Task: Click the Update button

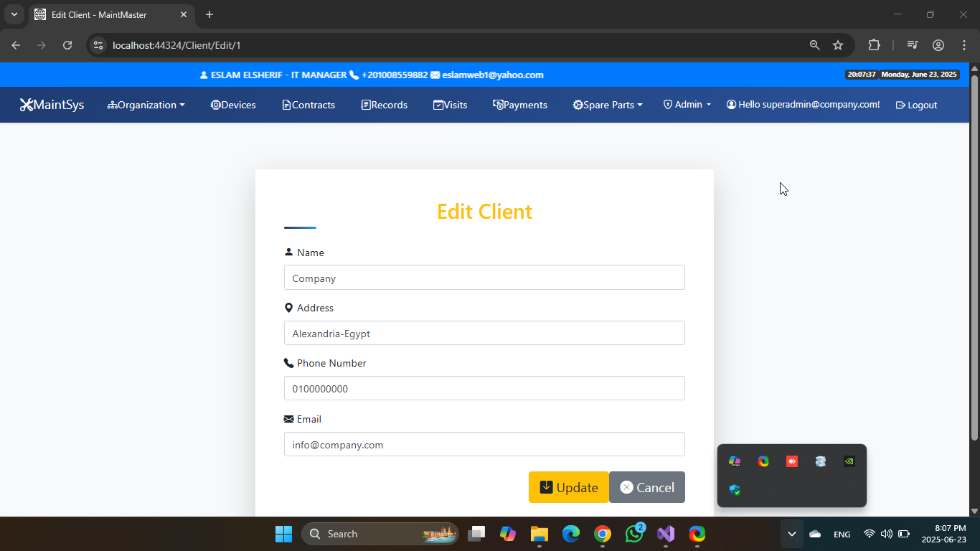Action: [569, 487]
